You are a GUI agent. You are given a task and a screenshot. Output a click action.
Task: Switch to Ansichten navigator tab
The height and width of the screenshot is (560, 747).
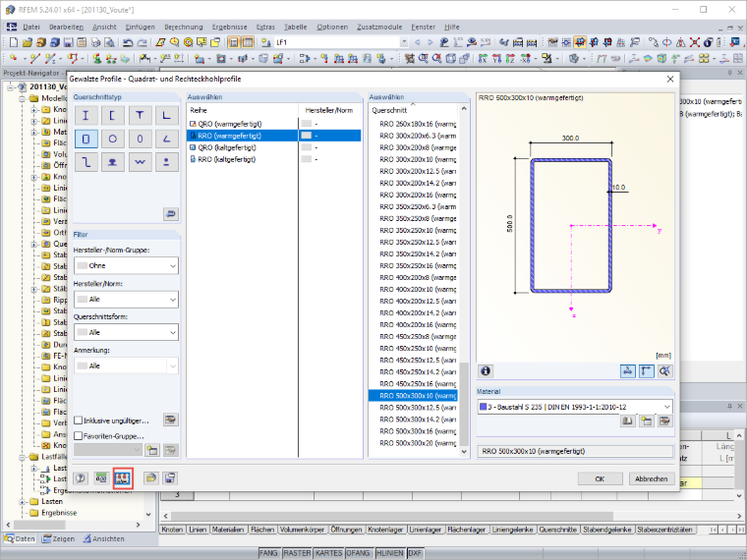pos(104,538)
